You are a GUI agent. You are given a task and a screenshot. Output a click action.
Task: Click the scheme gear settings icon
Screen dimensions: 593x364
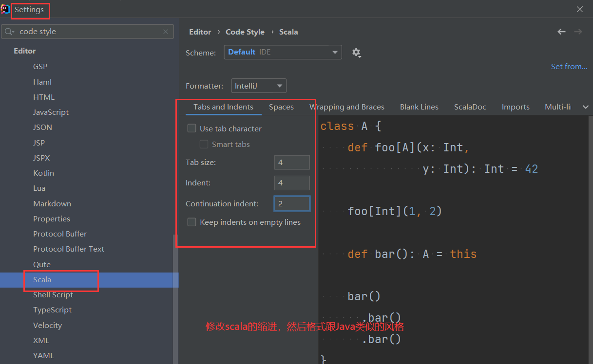(357, 53)
